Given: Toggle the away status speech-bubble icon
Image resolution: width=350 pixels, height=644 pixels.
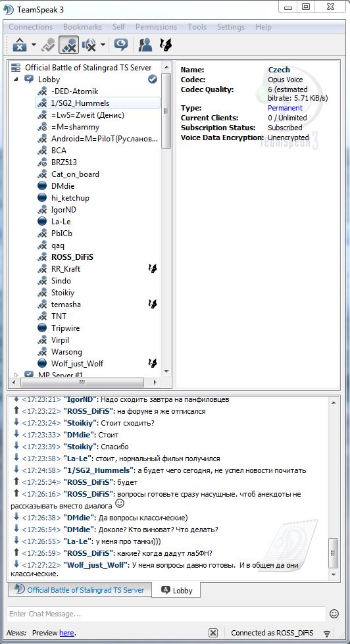Looking at the screenshot, I should 121,45.
